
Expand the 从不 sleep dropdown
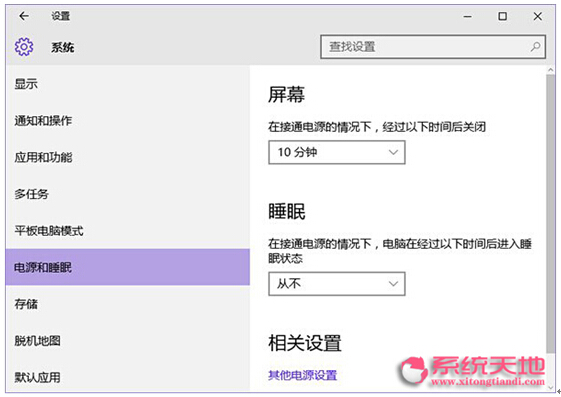337,284
